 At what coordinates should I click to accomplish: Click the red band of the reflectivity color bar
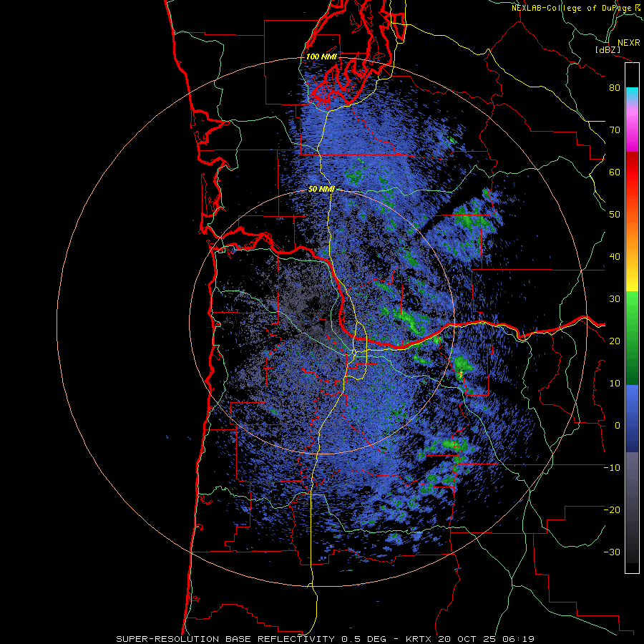(x=632, y=172)
